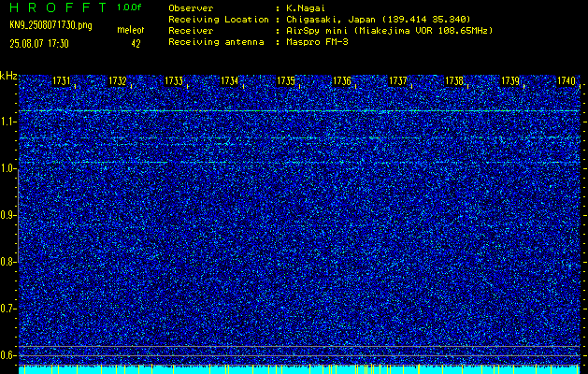Viewport: 588px width, 374px height.
Task: Click the 1734 time marker
Action: (230, 81)
